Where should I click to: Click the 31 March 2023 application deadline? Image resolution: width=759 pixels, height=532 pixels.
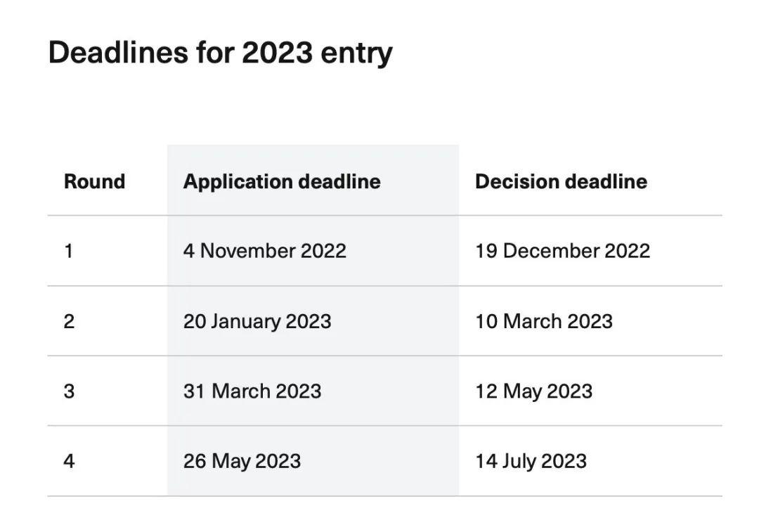pos(252,391)
